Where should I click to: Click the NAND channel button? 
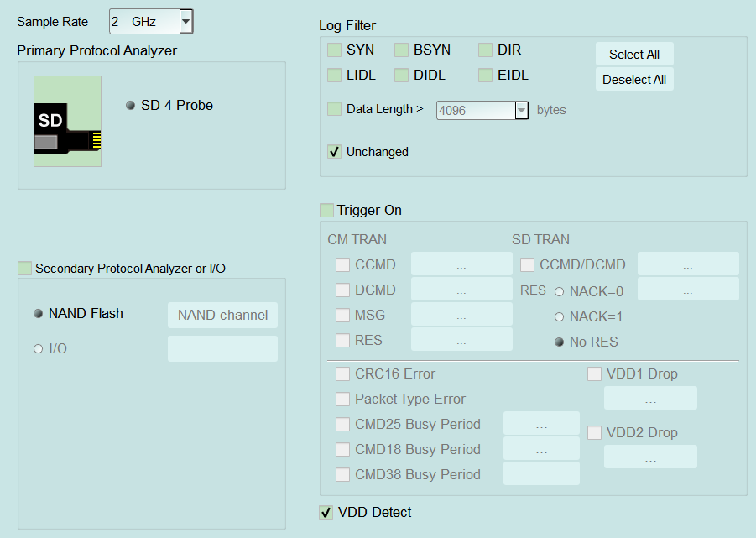(222, 315)
